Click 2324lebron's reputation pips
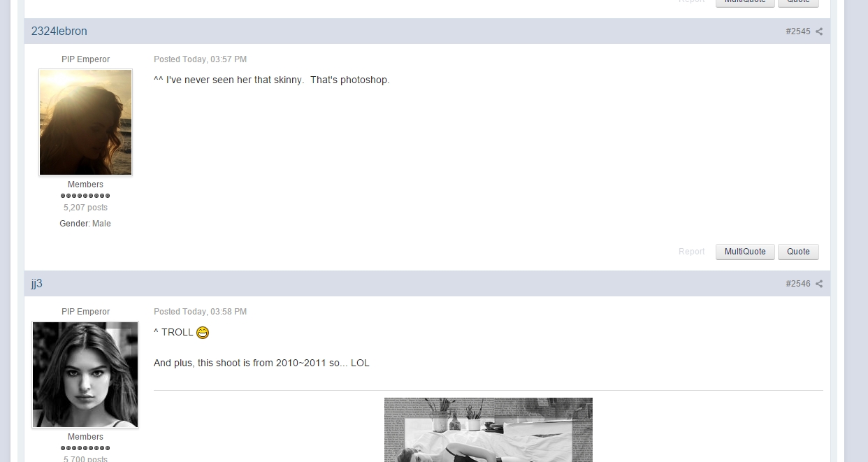Viewport: 868px width, 462px height. 85,196
